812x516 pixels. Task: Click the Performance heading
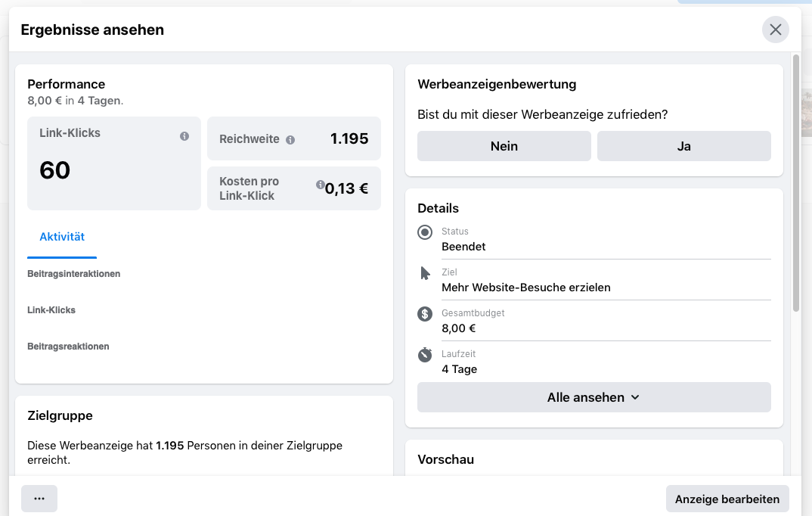click(67, 84)
